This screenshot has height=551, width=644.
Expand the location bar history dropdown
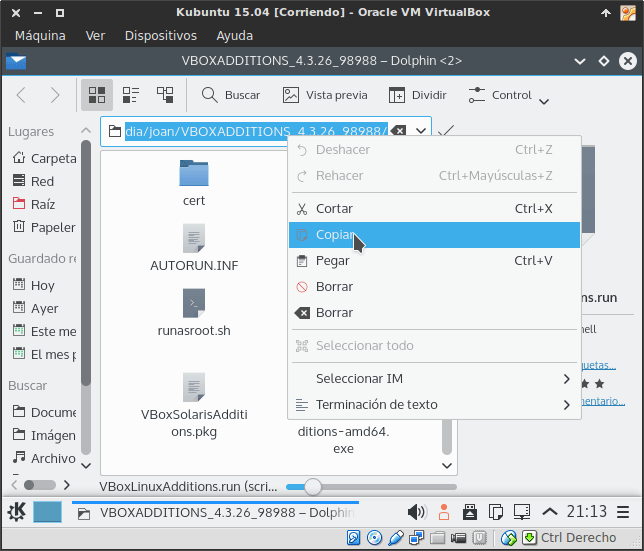pyautogui.click(x=421, y=131)
